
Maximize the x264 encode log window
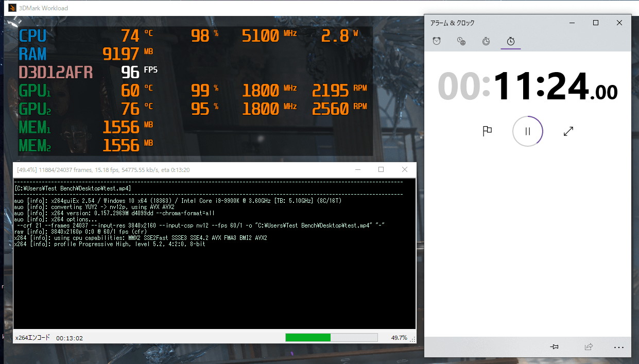(381, 169)
